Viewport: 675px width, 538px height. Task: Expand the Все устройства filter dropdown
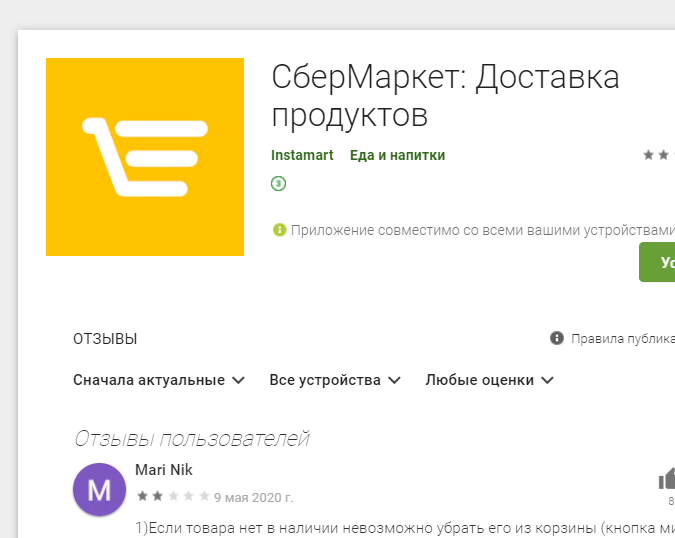[x=335, y=380]
